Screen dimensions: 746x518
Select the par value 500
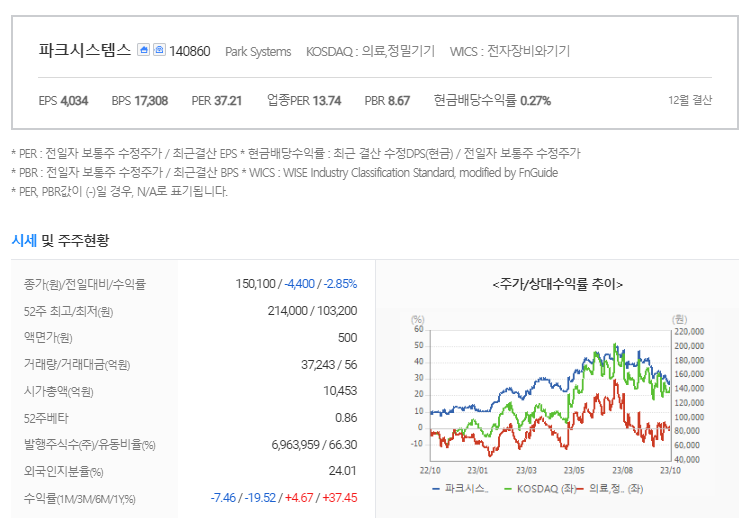pyautogui.click(x=347, y=338)
